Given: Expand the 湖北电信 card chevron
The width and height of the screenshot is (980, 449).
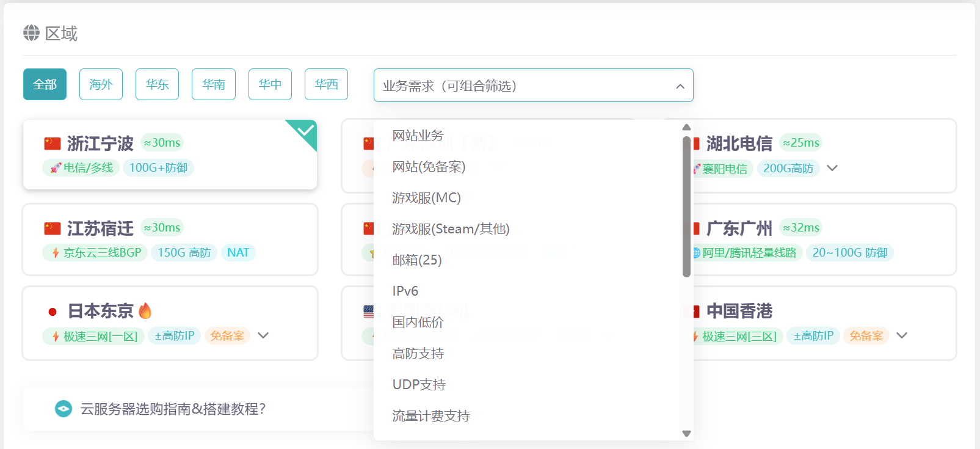Looking at the screenshot, I should [832, 168].
